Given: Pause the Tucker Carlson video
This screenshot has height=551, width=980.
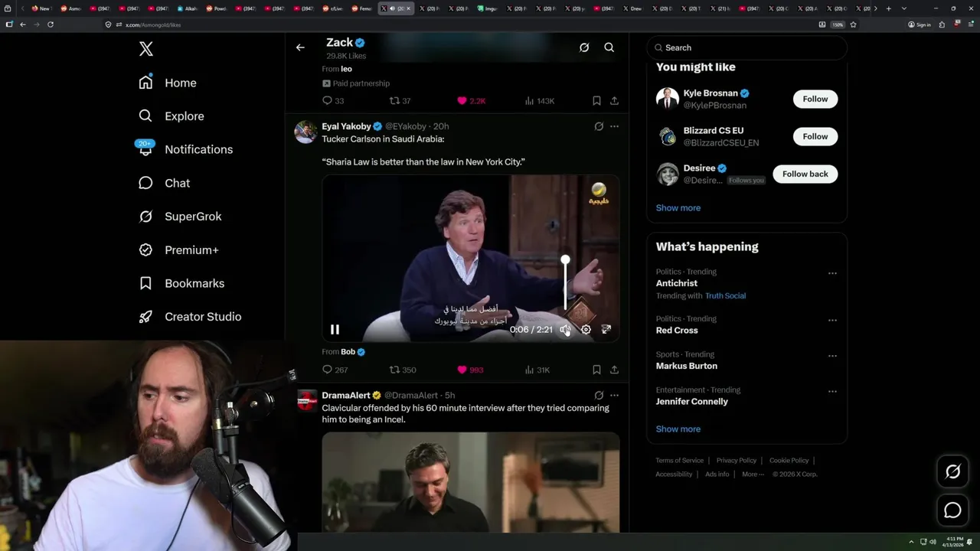Looking at the screenshot, I should [x=335, y=330].
